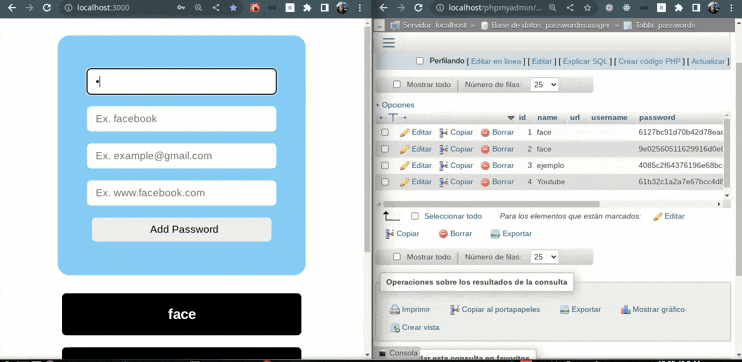This screenshot has width=742, height=362.
Task: Toggle the side panel icon in the localhost:3000 window
Action: coord(325,8)
